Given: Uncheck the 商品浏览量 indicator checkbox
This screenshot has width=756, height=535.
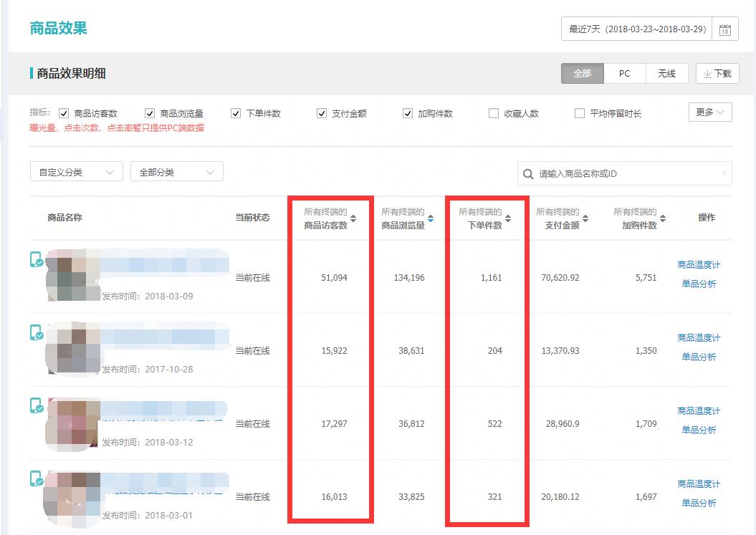Looking at the screenshot, I should coord(150,112).
